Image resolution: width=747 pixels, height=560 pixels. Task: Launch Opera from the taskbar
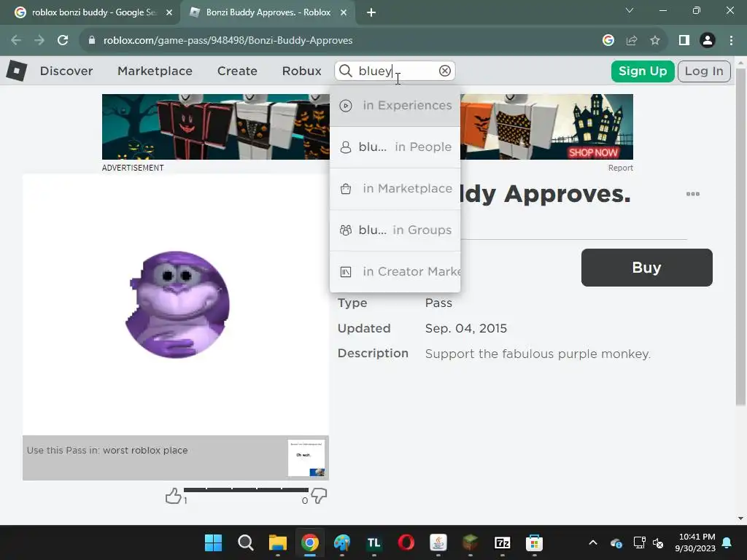click(406, 542)
